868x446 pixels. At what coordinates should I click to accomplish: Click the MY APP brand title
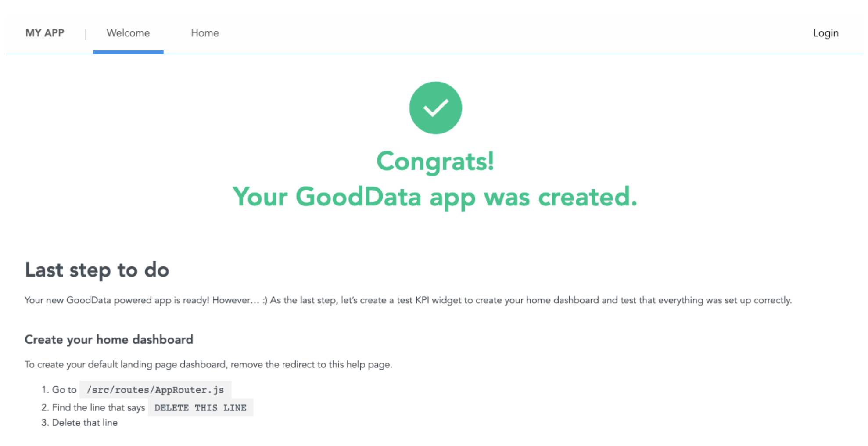click(45, 33)
